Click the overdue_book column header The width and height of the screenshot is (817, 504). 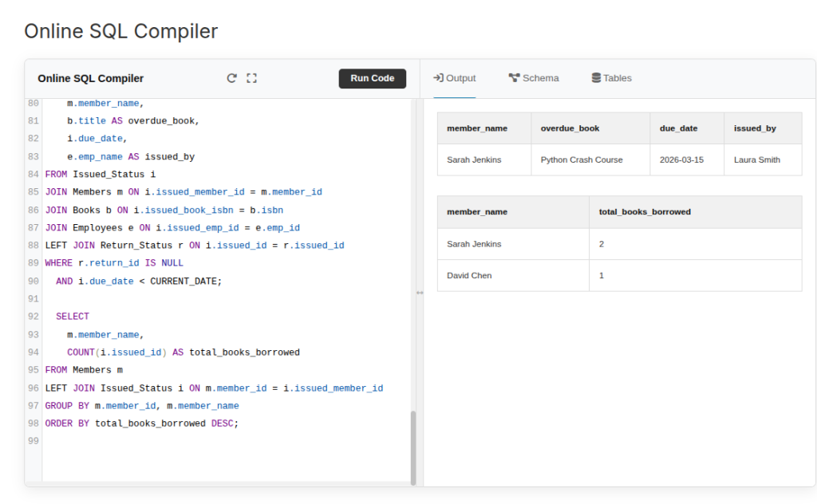[x=570, y=128]
